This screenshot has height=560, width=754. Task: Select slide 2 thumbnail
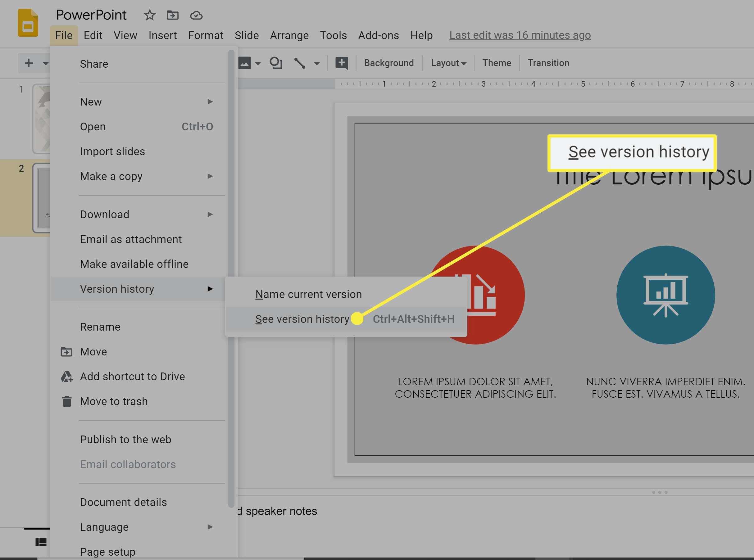41,198
